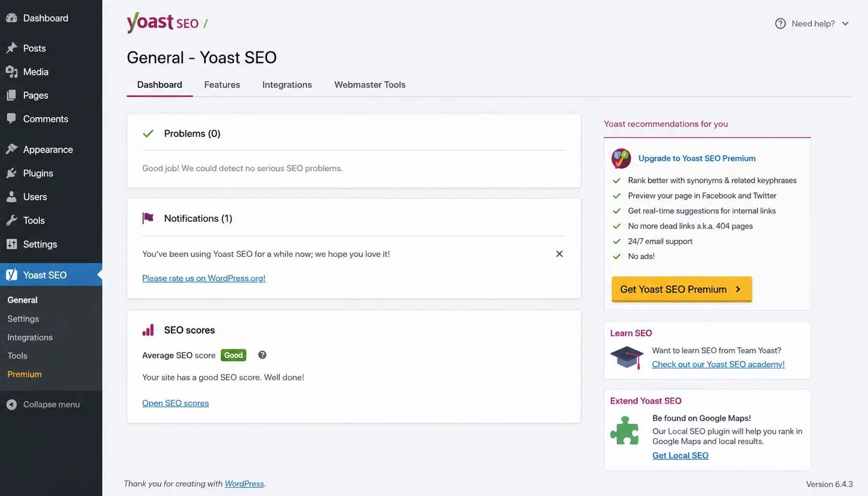Screen dimensions: 868x496
Task: Open Premium in Yoast SEO submenu
Action: click(25, 374)
